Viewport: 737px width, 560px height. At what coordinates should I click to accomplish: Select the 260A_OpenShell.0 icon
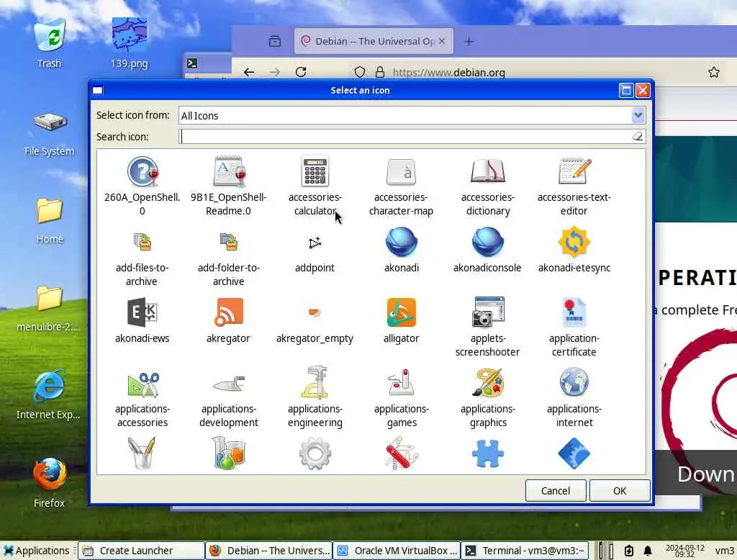coord(143,172)
